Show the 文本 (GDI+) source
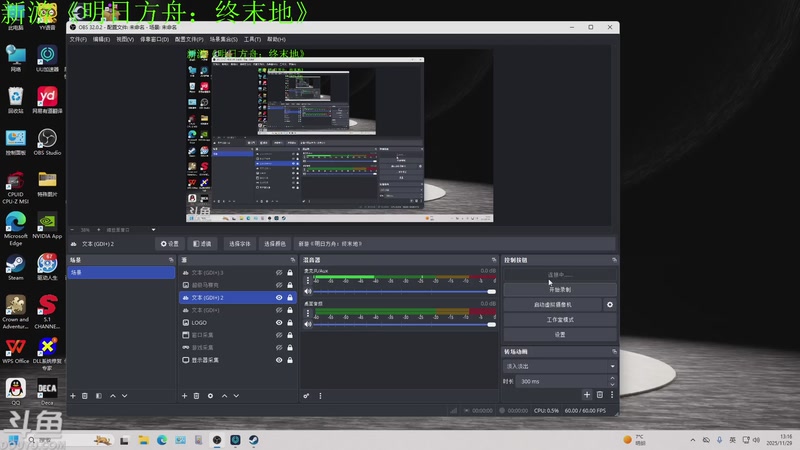800x450 pixels. pyautogui.click(x=279, y=310)
